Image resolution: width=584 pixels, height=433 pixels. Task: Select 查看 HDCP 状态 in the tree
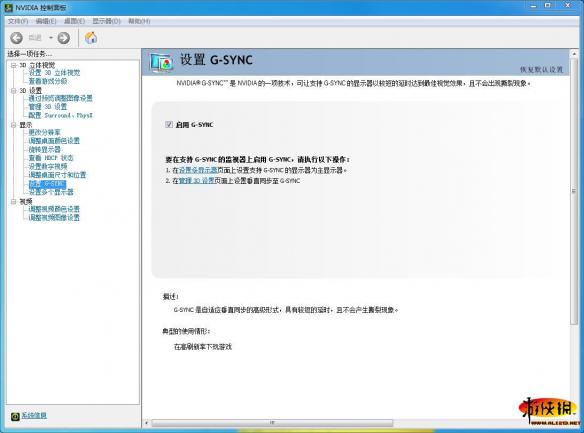(51, 158)
